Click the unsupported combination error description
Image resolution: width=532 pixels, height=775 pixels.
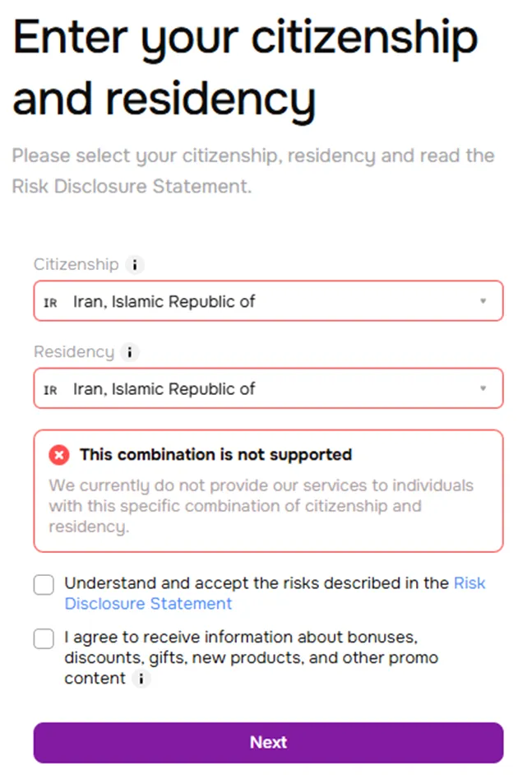261,506
